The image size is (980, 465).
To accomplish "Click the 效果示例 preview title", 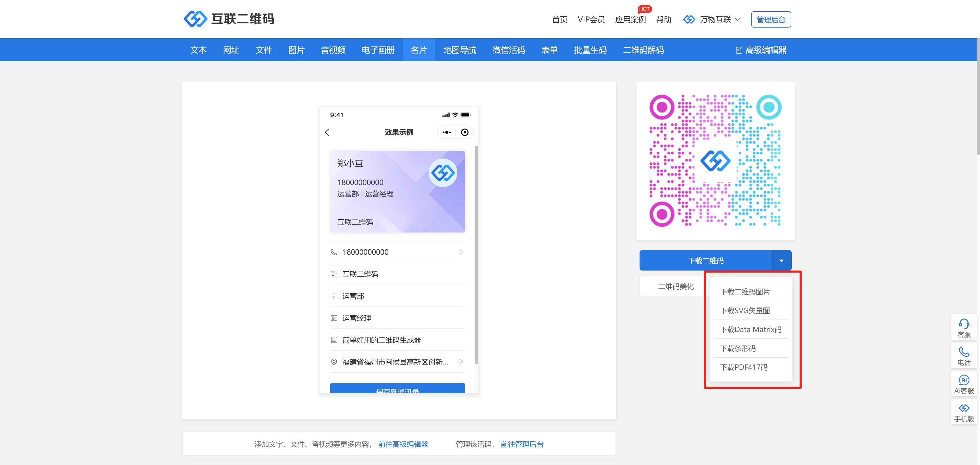I will [x=398, y=132].
